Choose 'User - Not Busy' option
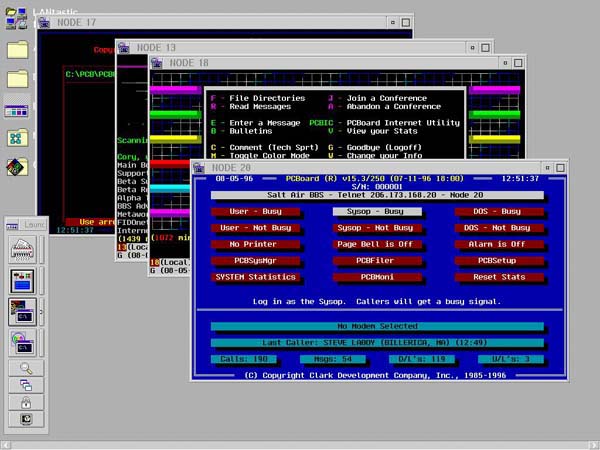600x450 pixels. (x=255, y=228)
